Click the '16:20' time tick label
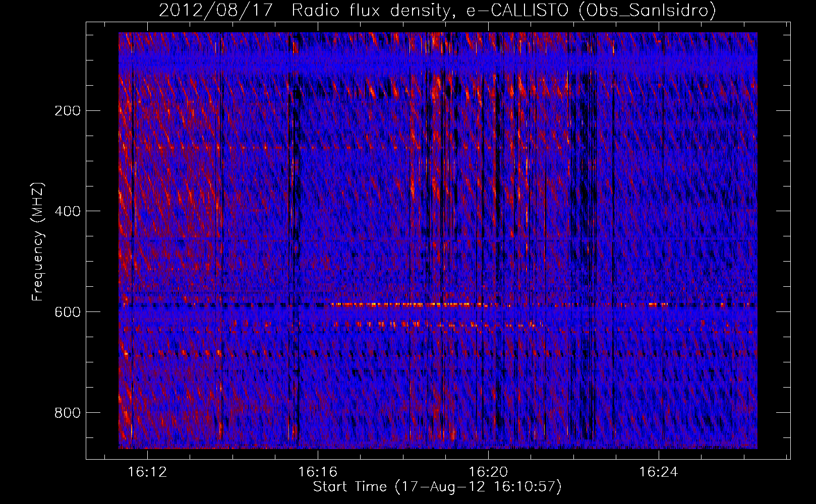The height and width of the screenshot is (504, 816). [x=488, y=472]
